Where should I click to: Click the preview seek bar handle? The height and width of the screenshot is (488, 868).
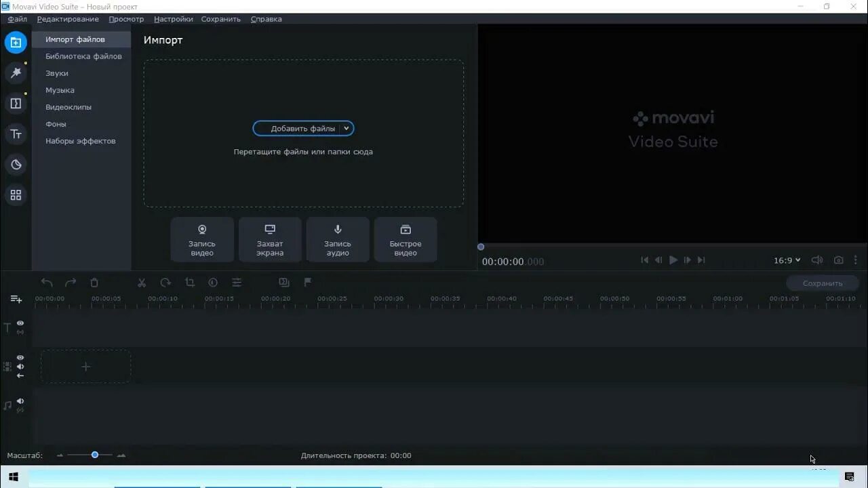[481, 247]
